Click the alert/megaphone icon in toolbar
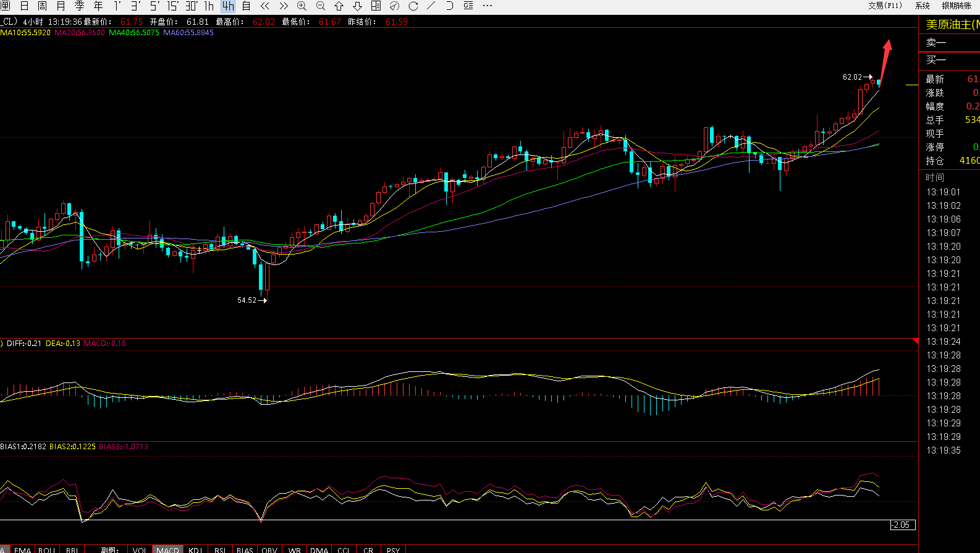 click(x=394, y=6)
